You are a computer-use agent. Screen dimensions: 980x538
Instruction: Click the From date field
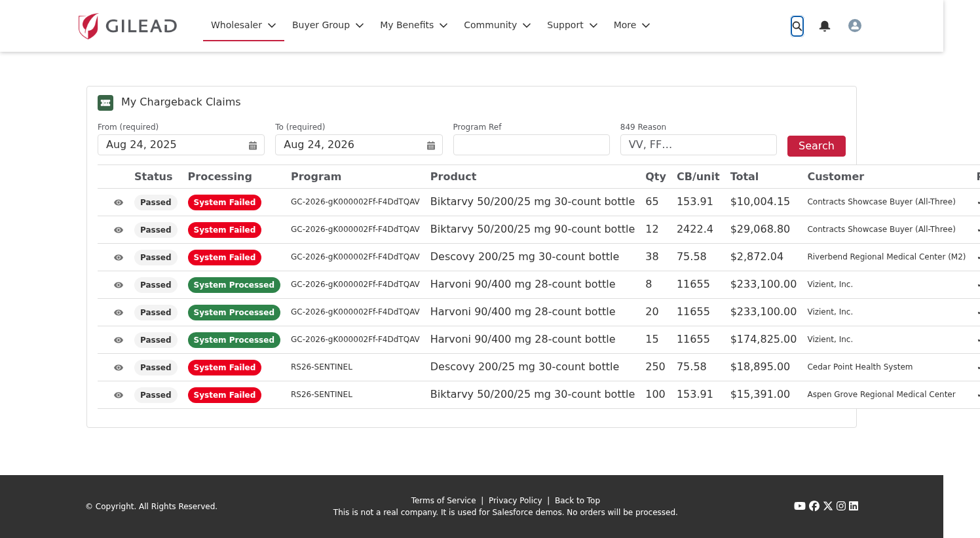pos(181,145)
